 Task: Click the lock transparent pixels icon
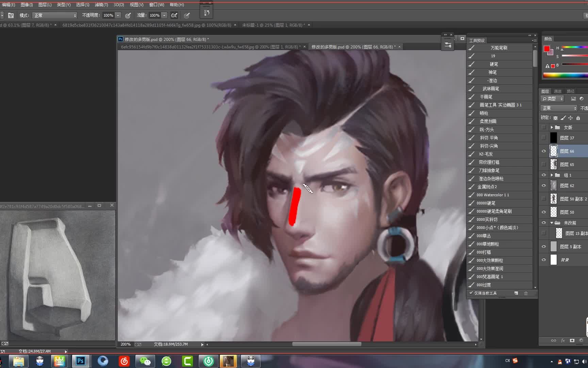tap(555, 118)
